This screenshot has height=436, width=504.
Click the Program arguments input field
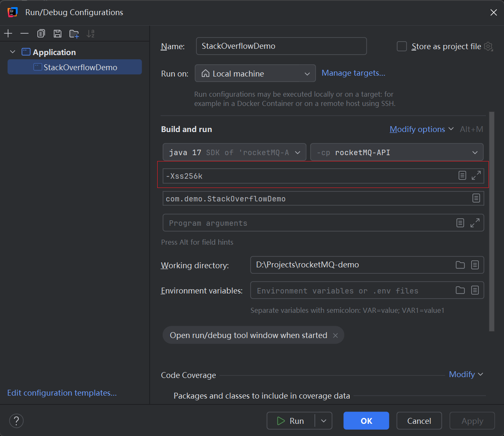(309, 223)
